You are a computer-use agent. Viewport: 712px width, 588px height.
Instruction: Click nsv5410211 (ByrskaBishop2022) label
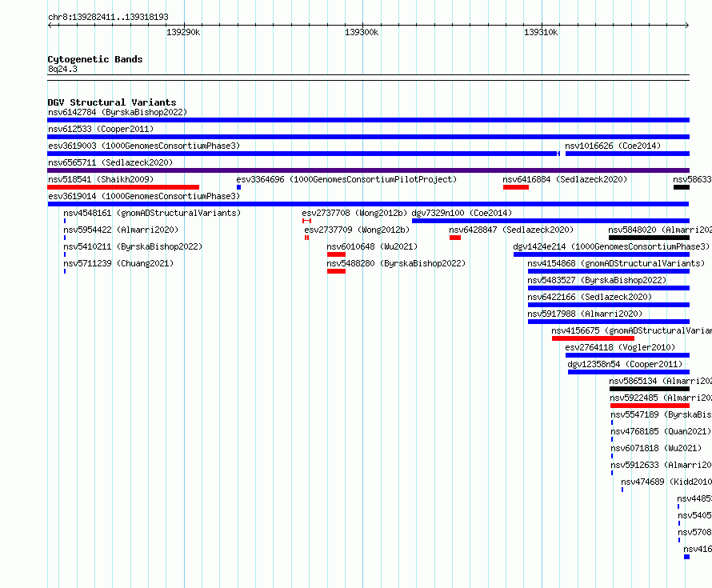pos(133,246)
